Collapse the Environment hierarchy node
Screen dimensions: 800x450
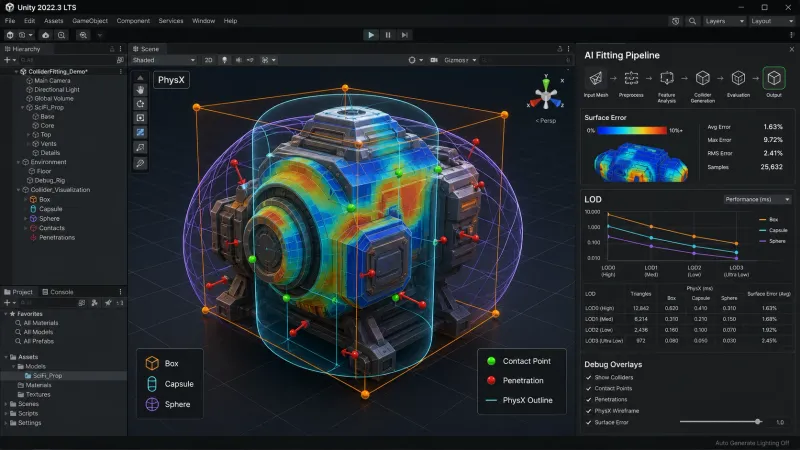click(18, 162)
